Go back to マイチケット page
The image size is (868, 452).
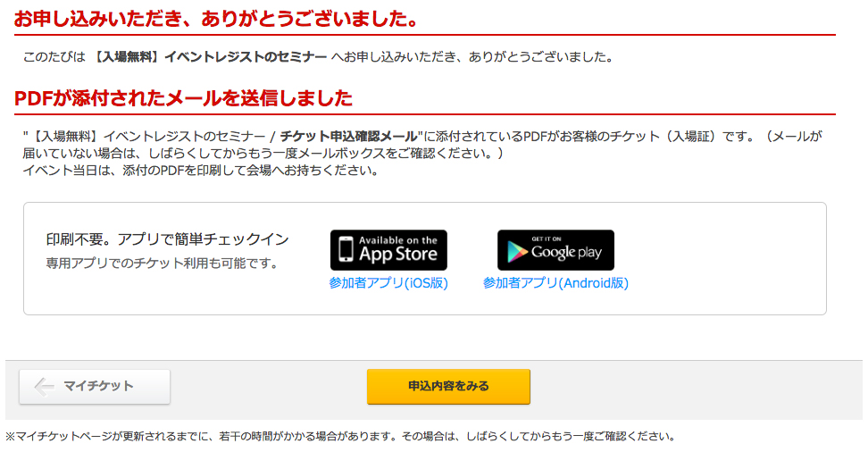pos(95,387)
